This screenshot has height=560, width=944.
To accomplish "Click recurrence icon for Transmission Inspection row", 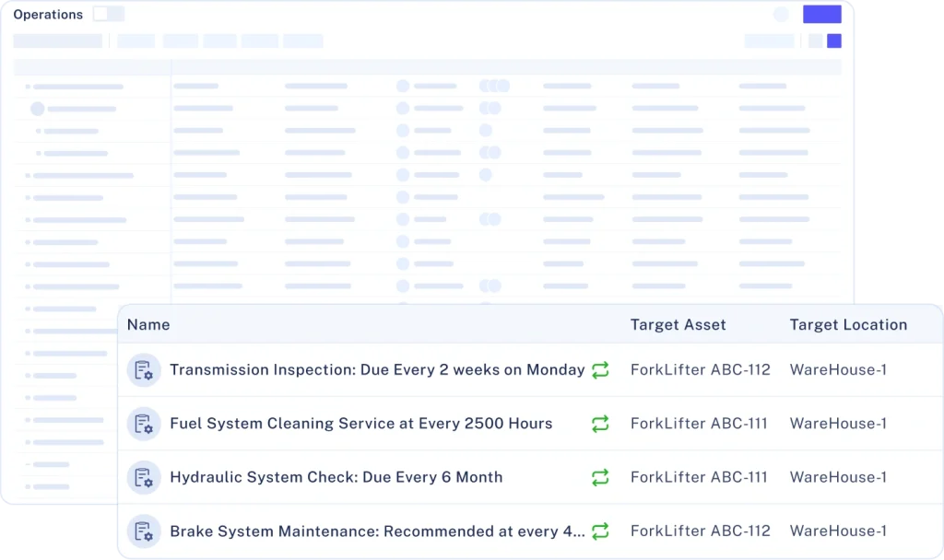I will point(600,370).
